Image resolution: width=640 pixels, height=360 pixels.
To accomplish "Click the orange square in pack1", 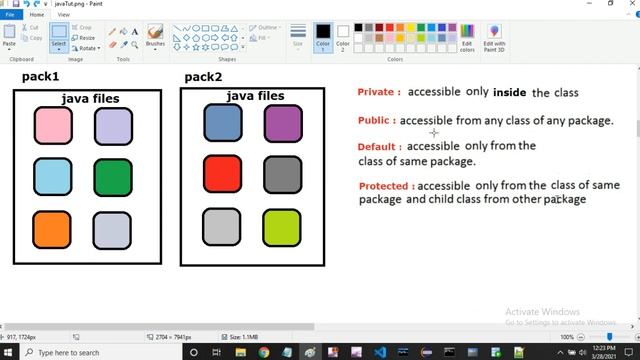I will click(x=52, y=230).
